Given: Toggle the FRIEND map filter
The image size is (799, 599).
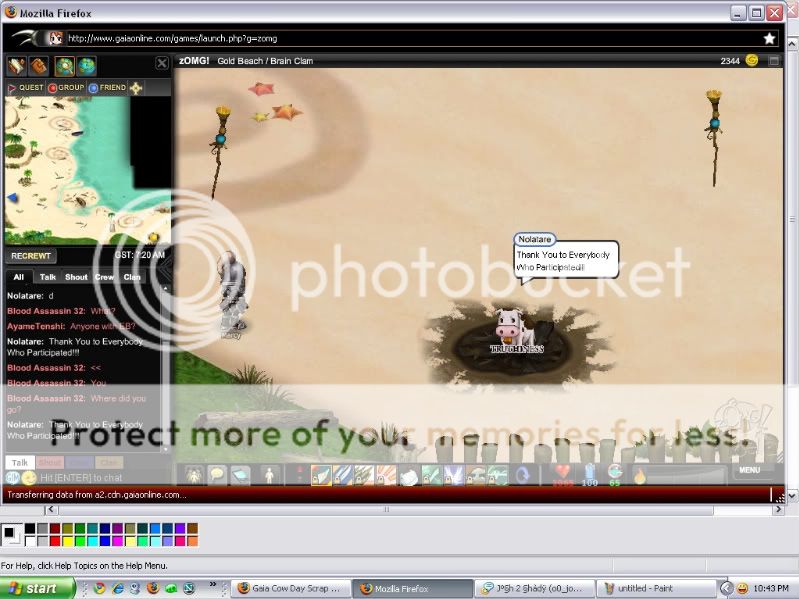Looking at the screenshot, I should click(x=107, y=88).
